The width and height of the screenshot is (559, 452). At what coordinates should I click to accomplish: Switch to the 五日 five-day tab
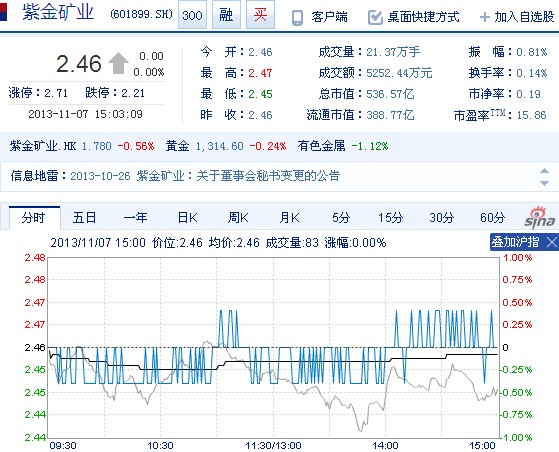[x=84, y=217]
